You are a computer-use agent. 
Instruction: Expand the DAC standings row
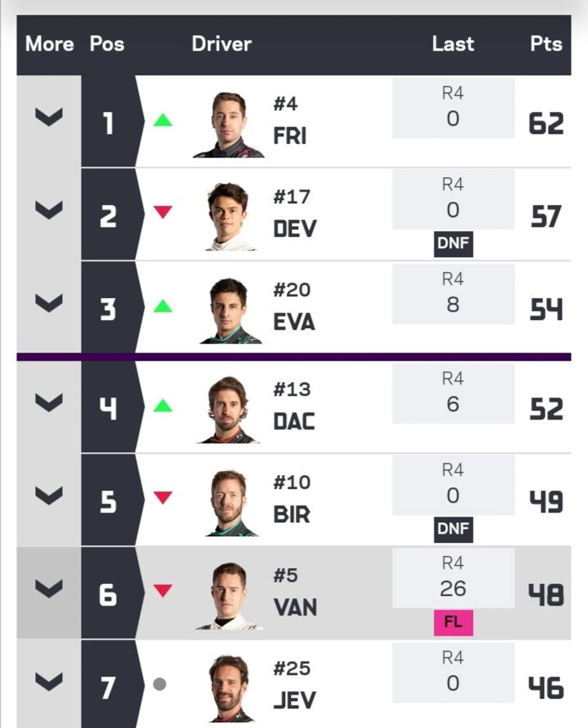(49, 402)
